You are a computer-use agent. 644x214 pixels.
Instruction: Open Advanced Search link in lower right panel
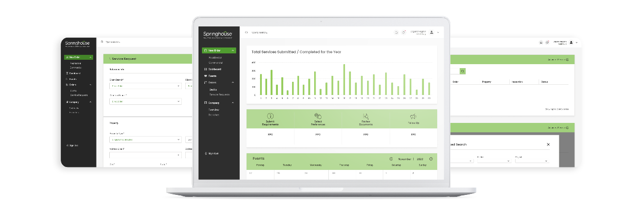point(558,127)
